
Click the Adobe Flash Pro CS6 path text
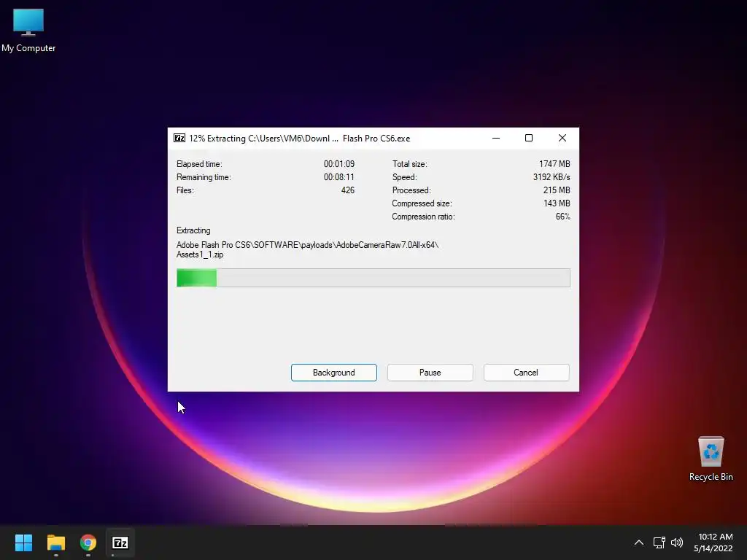click(307, 245)
